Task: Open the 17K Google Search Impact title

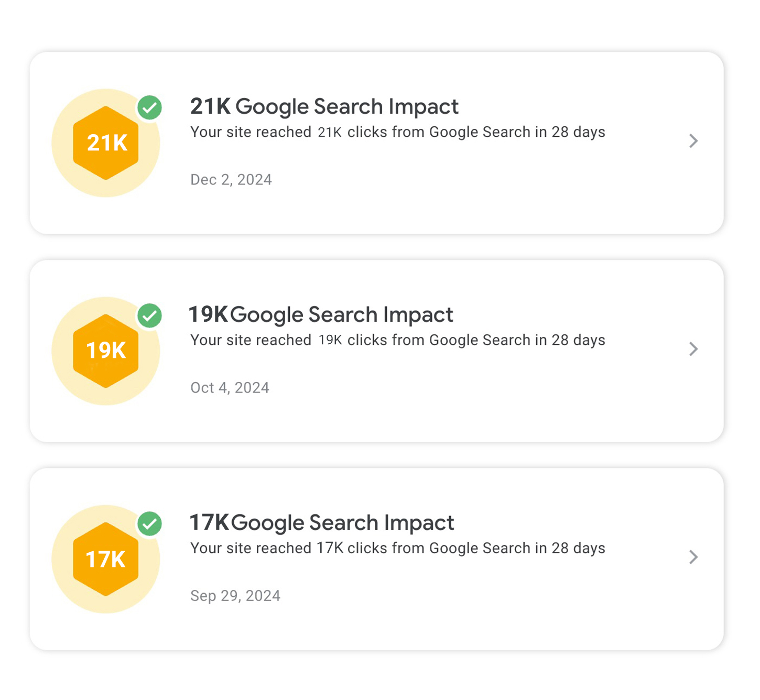Action: pyautogui.click(x=321, y=523)
